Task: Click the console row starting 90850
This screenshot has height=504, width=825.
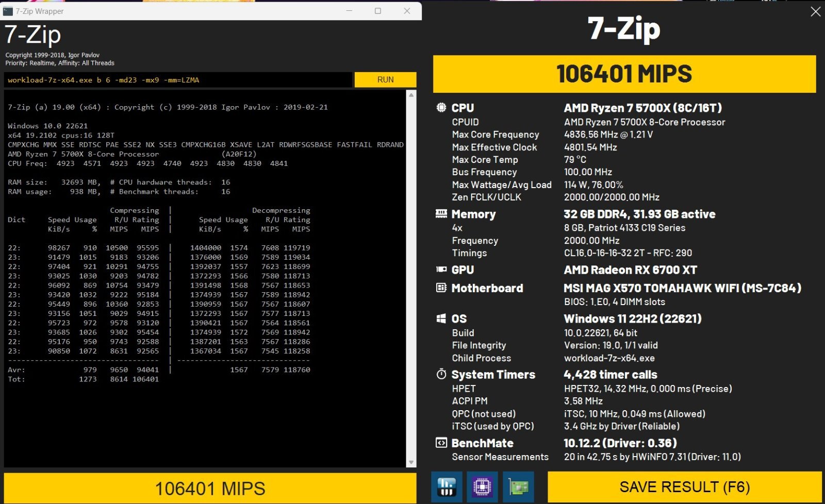Action: [x=159, y=351]
